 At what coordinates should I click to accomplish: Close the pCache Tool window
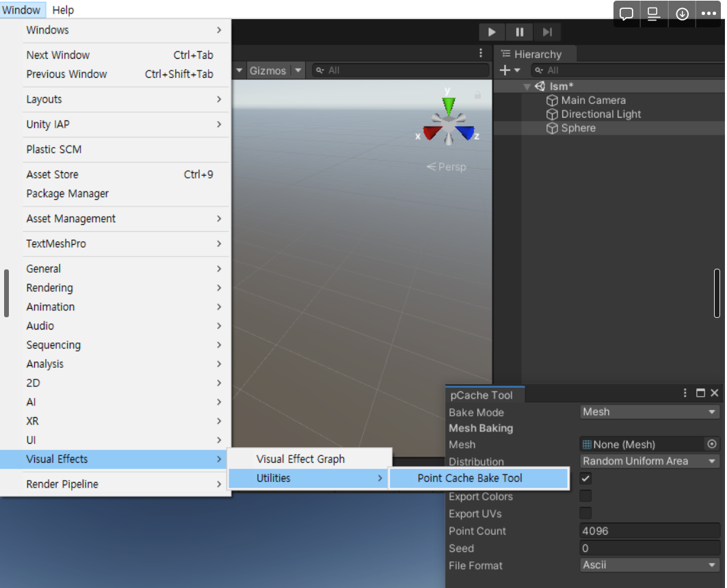point(715,393)
